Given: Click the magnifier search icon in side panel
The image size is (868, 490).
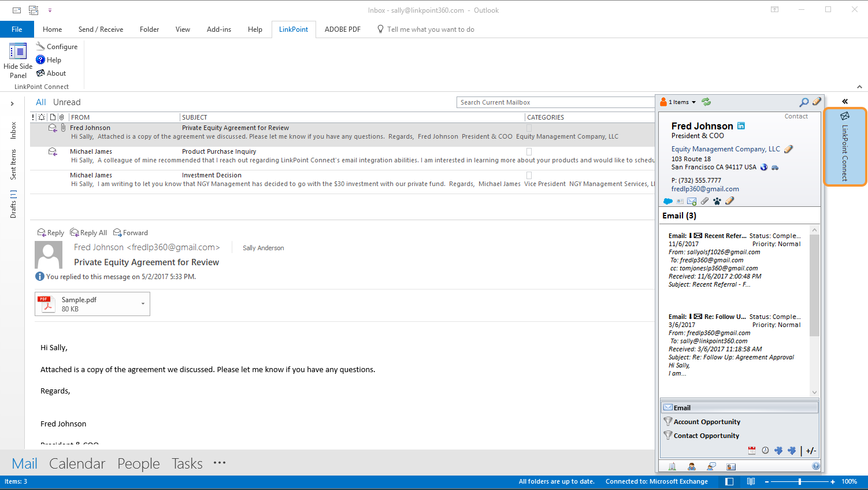Looking at the screenshot, I should point(803,102).
